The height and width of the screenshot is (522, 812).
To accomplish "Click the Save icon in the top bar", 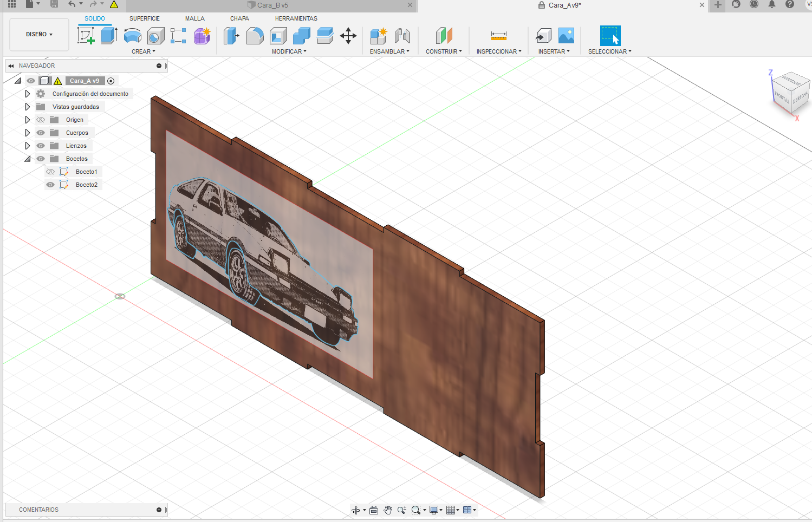I will tap(54, 4).
